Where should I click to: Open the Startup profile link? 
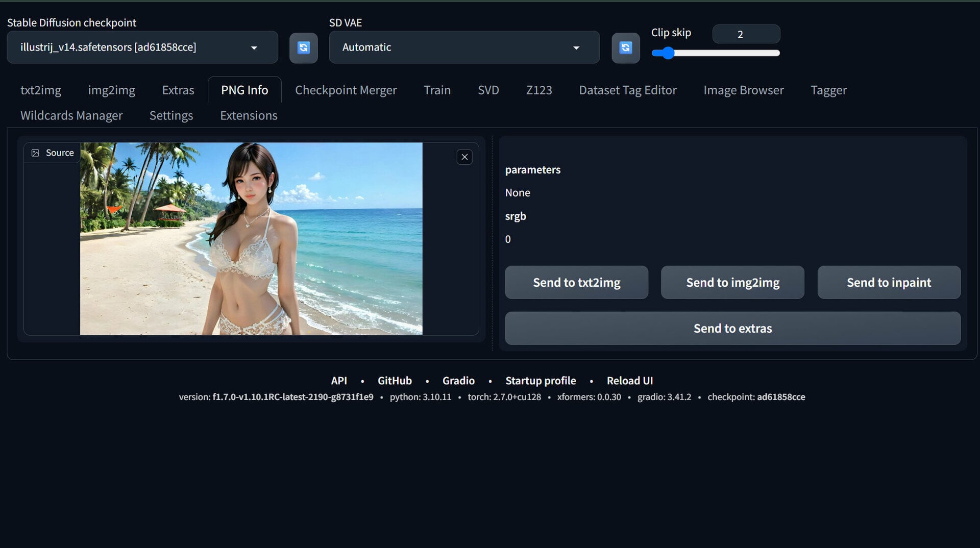point(541,381)
